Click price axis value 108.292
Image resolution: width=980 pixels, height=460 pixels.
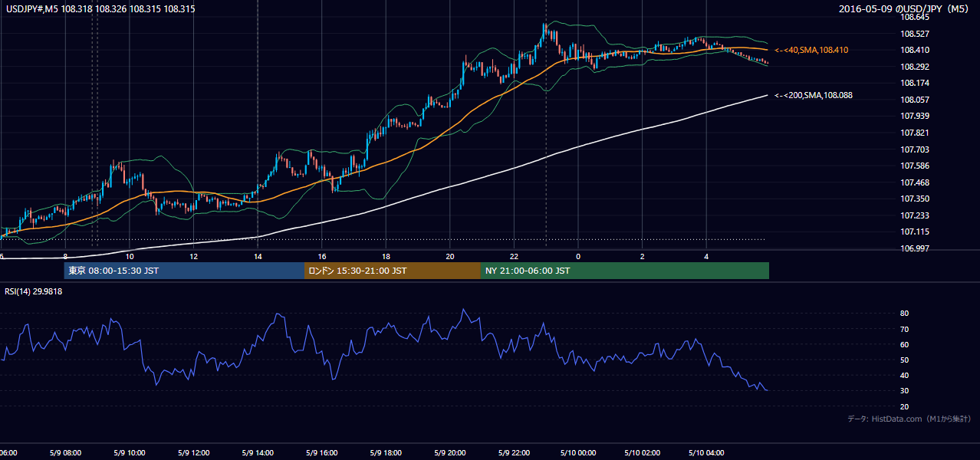(914, 67)
